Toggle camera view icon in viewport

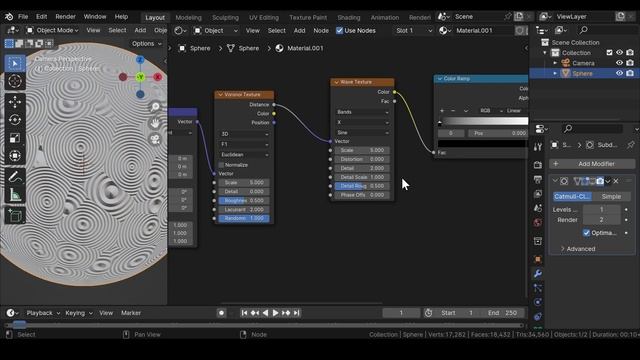(x=155, y=139)
